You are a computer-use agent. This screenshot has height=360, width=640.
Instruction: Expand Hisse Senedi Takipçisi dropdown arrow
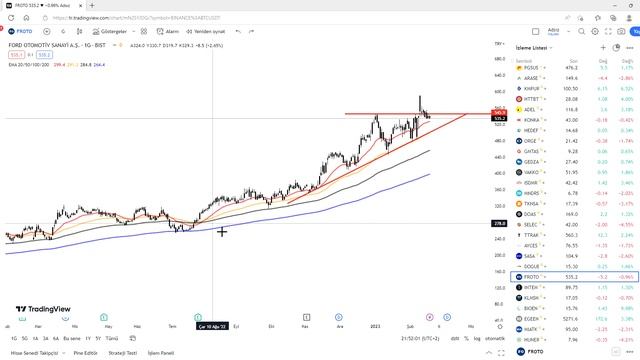(64, 353)
